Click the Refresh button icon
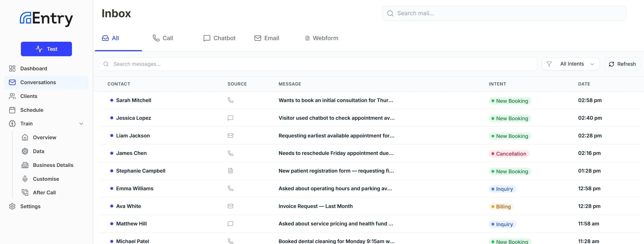This screenshot has width=644, height=244. tap(612, 64)
